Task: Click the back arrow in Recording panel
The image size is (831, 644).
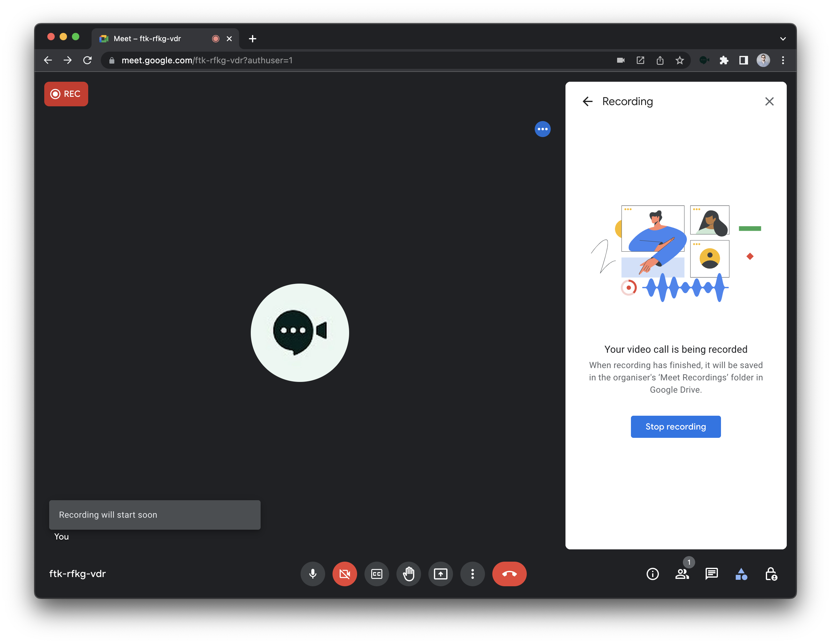Action: [586, 101]
